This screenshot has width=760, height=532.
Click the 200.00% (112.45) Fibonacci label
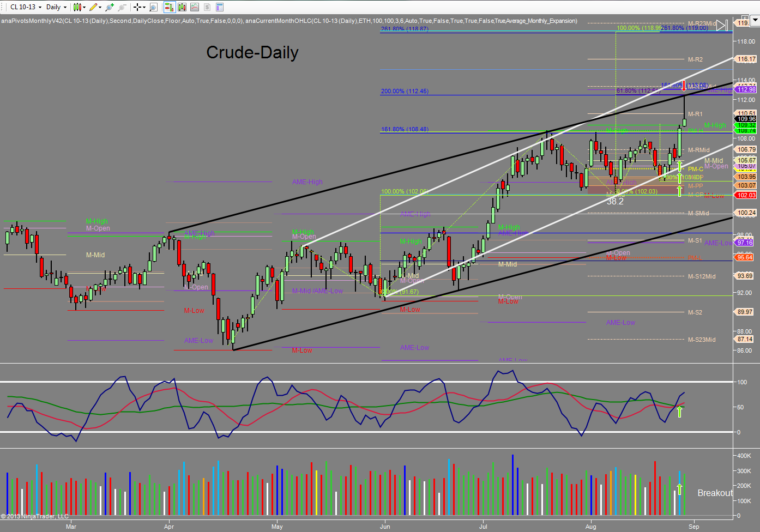[x=405, y=91]
